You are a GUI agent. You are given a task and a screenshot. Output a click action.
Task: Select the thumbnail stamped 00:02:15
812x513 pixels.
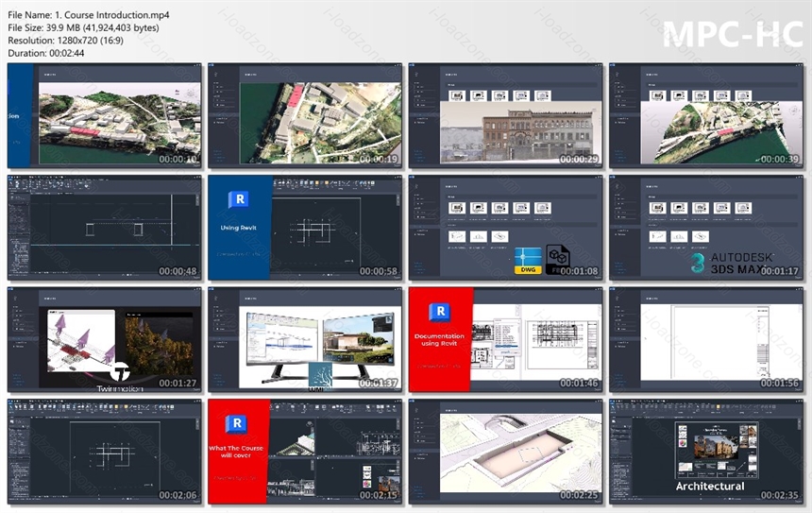coord(305,452)
